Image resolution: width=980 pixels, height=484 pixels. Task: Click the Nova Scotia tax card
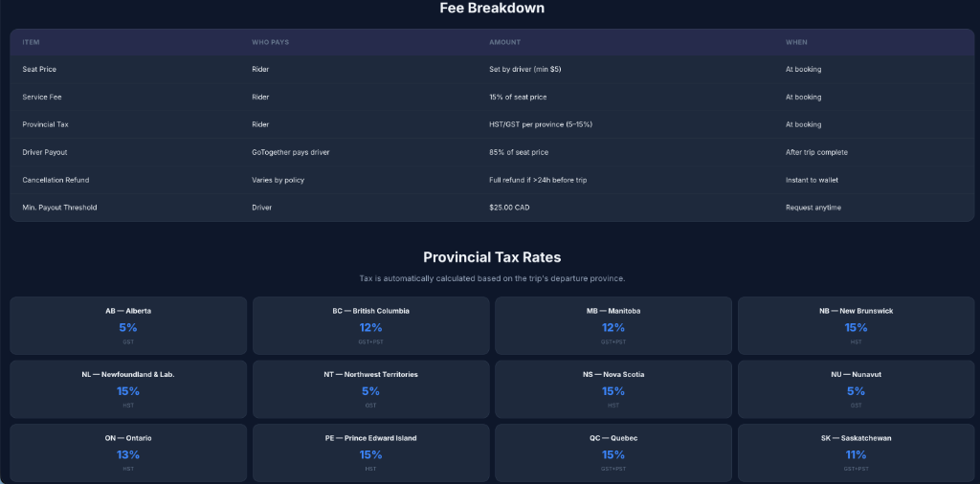click(x=613, y=389)
